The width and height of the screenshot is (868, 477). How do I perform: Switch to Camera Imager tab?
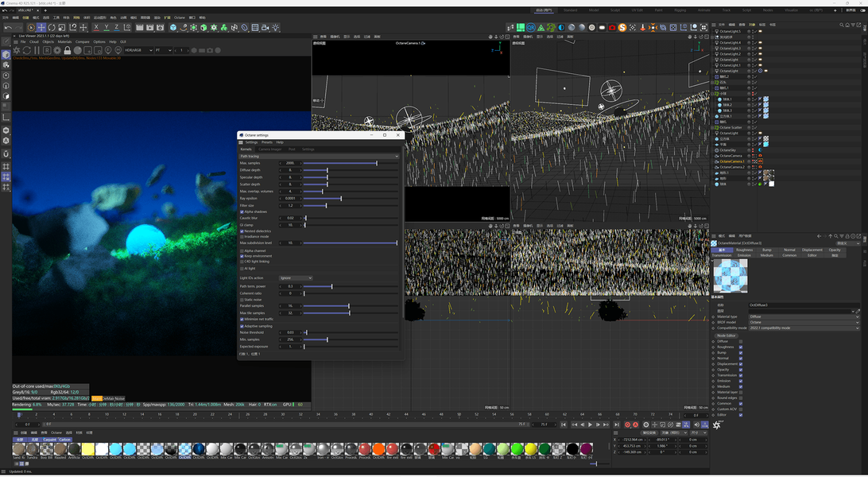[269, 149]
